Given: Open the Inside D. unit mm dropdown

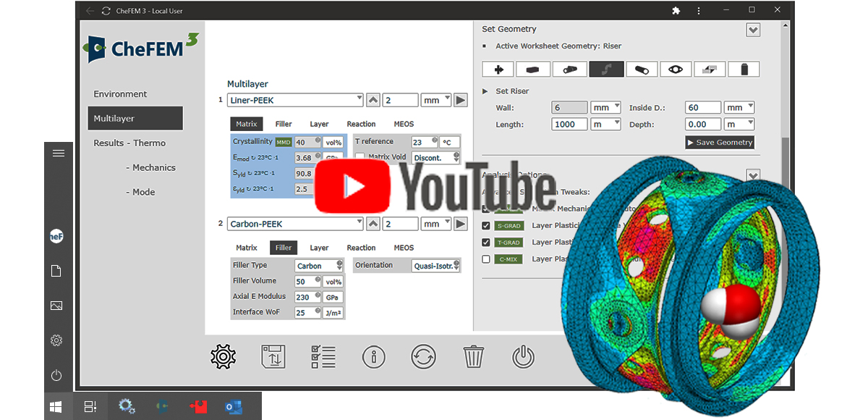Looking at the screenshot, I should coord(739,107).
